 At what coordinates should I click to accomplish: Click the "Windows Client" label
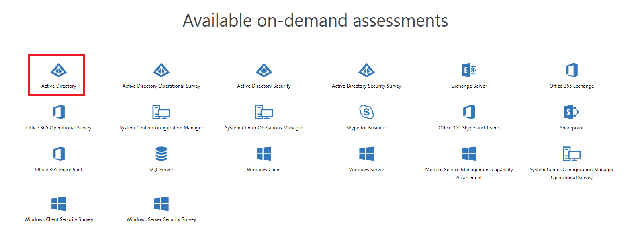(264, 170)
